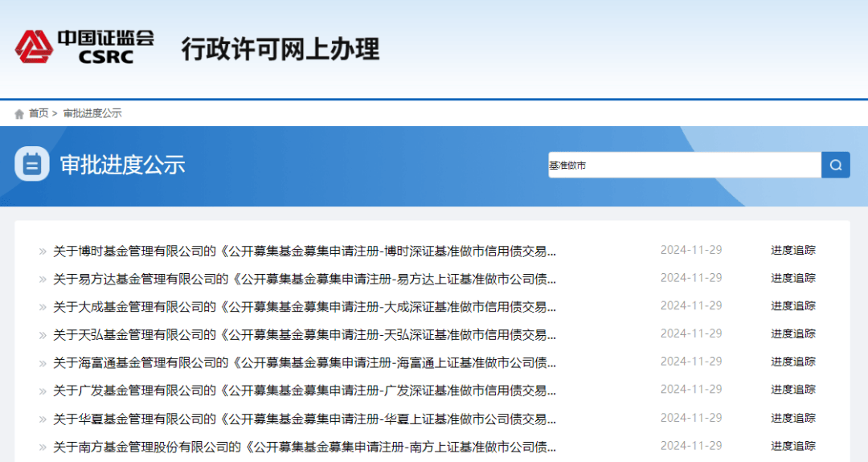Click the 2024-11-29 date in 大成基金 row

[x=691, y=306]
